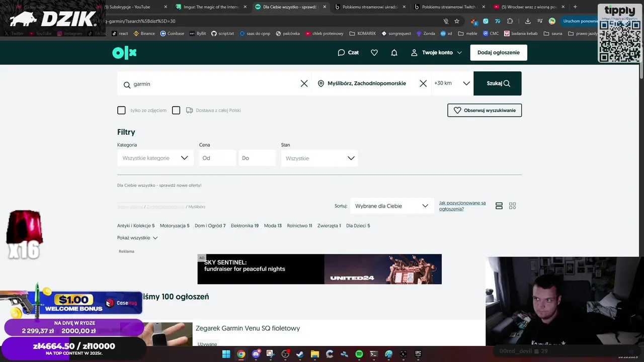644x362 pixels.
Task: Filter by Moda 13 category
Action: coord(273,226)
